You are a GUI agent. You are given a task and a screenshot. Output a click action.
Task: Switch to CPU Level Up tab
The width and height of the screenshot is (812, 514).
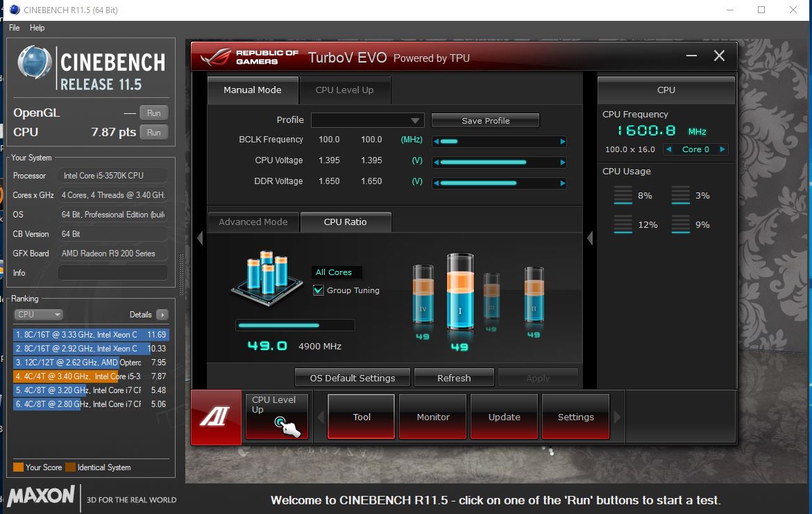point(345,90)
